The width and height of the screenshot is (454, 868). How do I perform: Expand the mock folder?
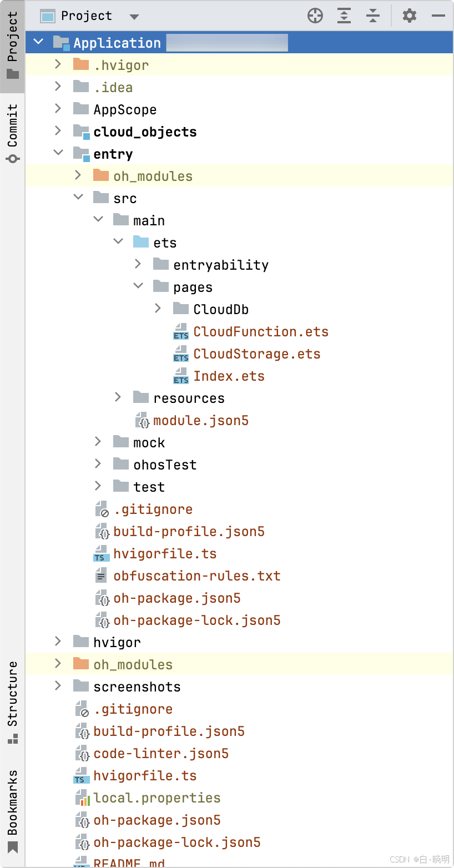pyautogui.click(x=98, y=442)
